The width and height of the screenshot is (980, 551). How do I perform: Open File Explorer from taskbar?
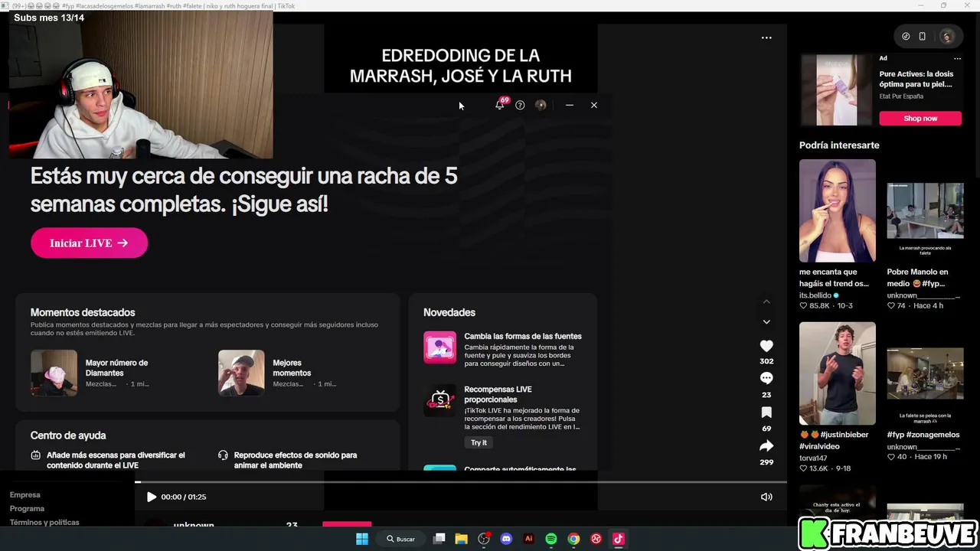(x=462, y=539)
